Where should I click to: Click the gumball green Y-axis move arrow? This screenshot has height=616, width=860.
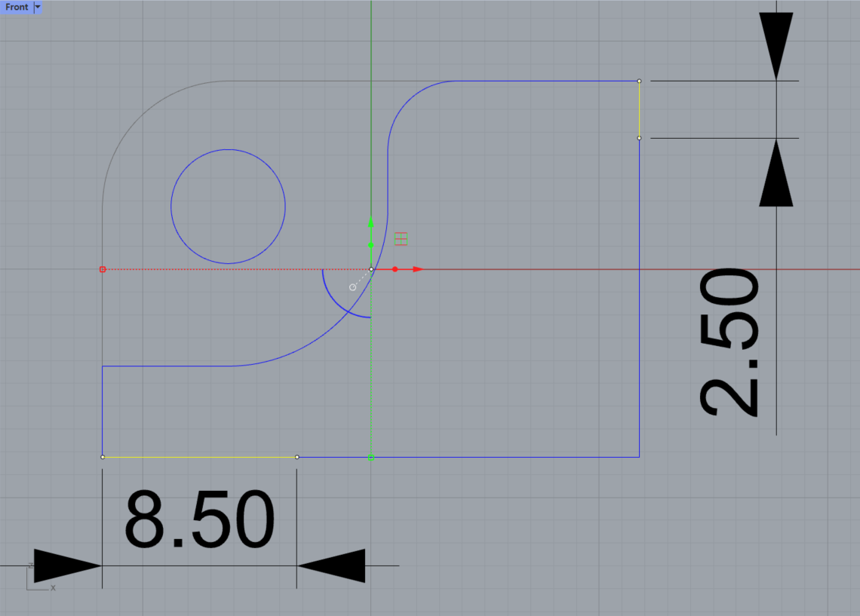coord(371,222)
